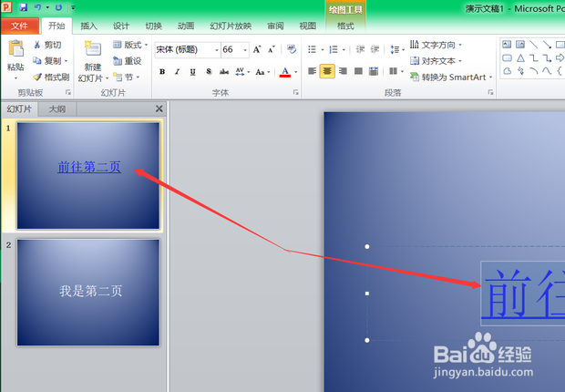The image size is (565, 392).
Task: Open bullets list dropdown arrow
Action: point(323,49)
